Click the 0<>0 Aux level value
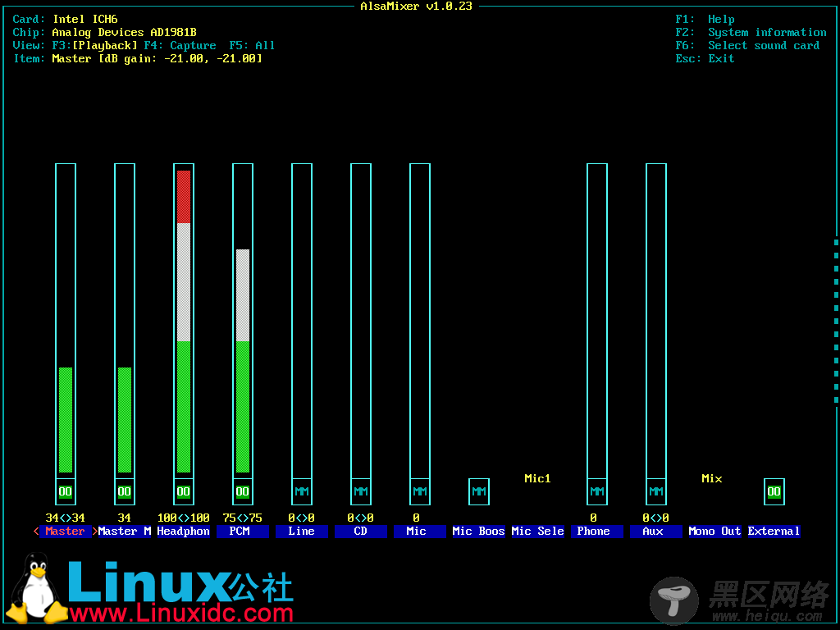Viewport: 840px width, 630px height. (x=656, y=518)
